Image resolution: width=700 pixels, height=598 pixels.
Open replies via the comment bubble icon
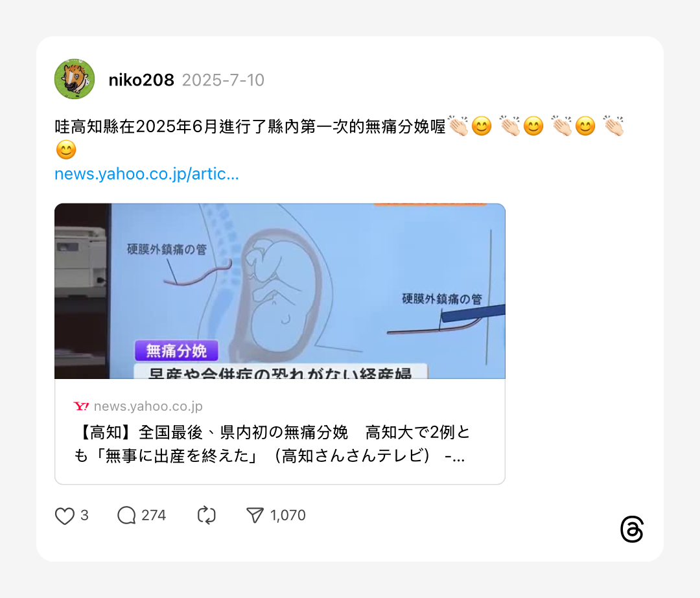point(126,516)
